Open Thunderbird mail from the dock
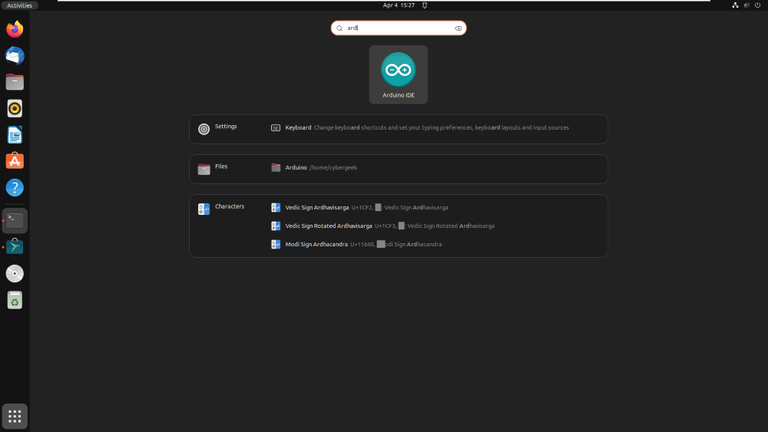Viewport: 768px width, 432px height. click(15, 56)
